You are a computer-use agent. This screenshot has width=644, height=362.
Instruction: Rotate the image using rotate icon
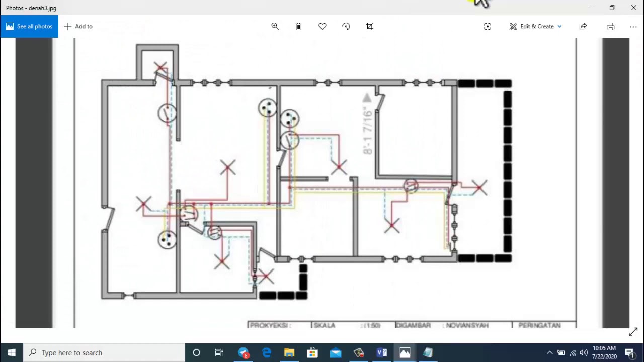pos(346,26)
